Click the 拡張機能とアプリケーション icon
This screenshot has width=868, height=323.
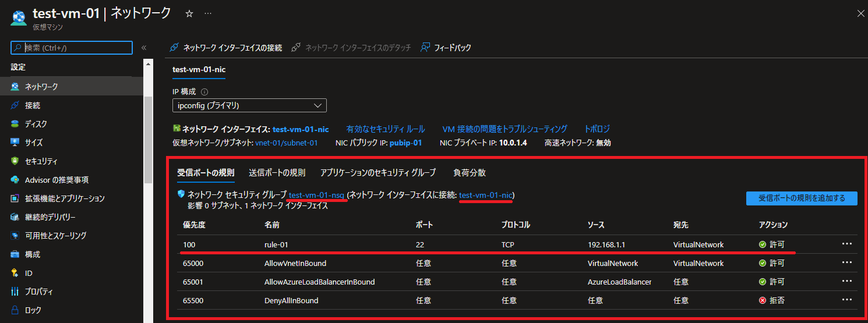tap(15, 198)
